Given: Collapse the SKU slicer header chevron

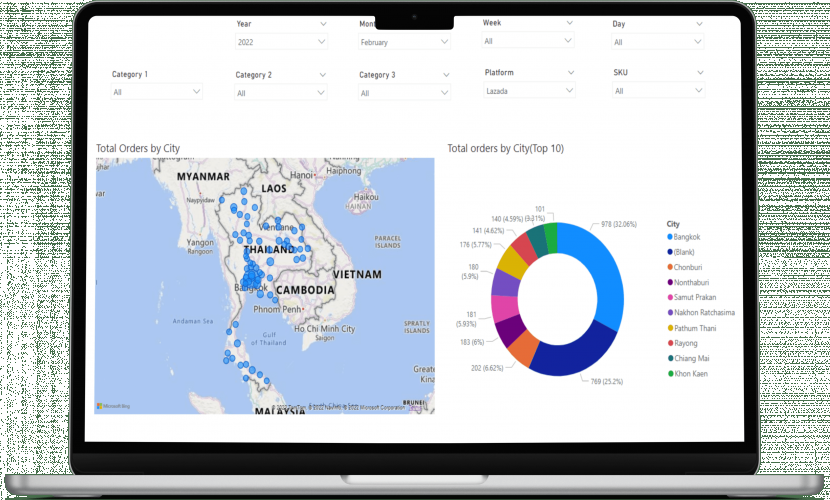Looking at the screenshot, I should (x=700, y=72).
